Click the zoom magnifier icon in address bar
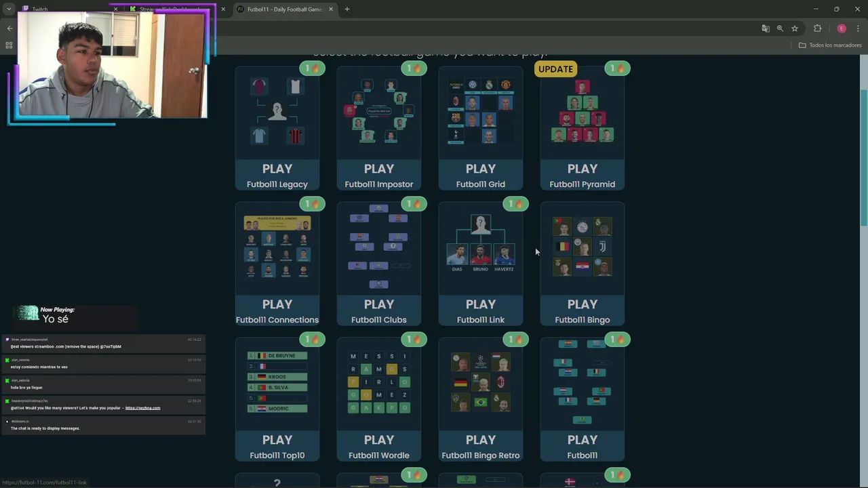 tap(780, 28)
